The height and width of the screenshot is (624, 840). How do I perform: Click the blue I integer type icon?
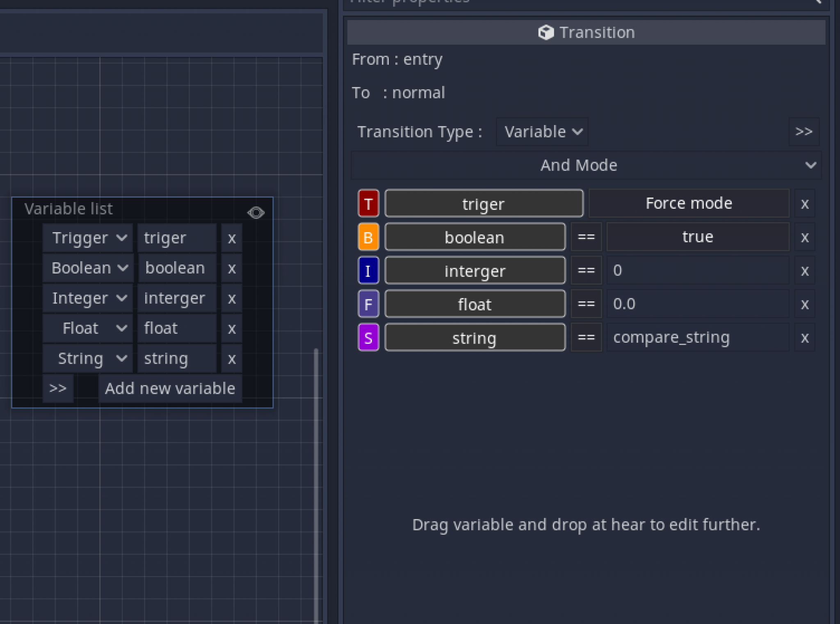pos(368,270)
